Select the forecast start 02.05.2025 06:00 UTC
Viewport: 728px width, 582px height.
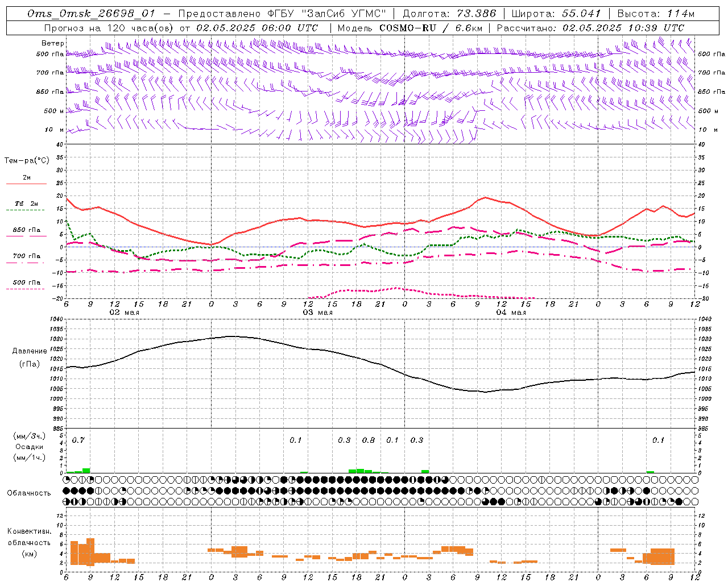click(x=257, y=28)
